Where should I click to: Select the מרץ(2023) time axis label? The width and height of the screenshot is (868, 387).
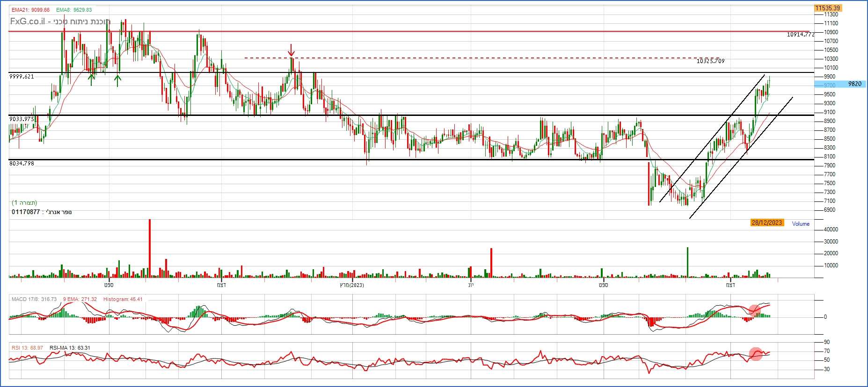351,285
